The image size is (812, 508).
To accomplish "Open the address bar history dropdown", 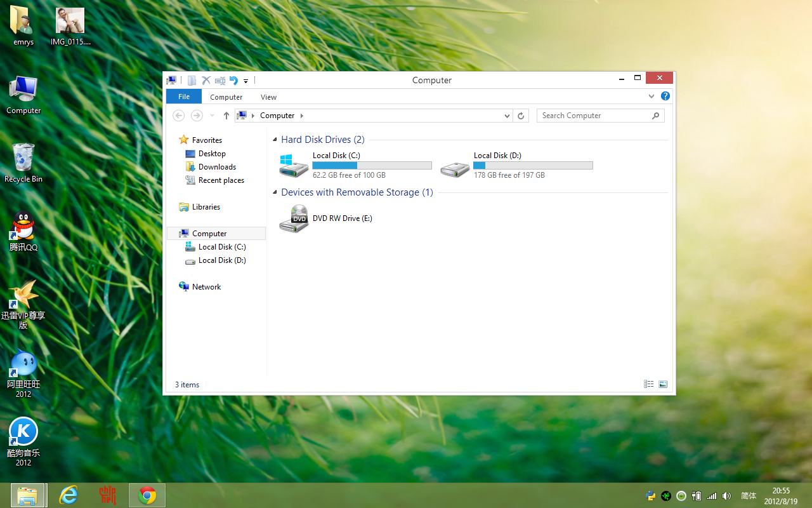I will point(507,116).
